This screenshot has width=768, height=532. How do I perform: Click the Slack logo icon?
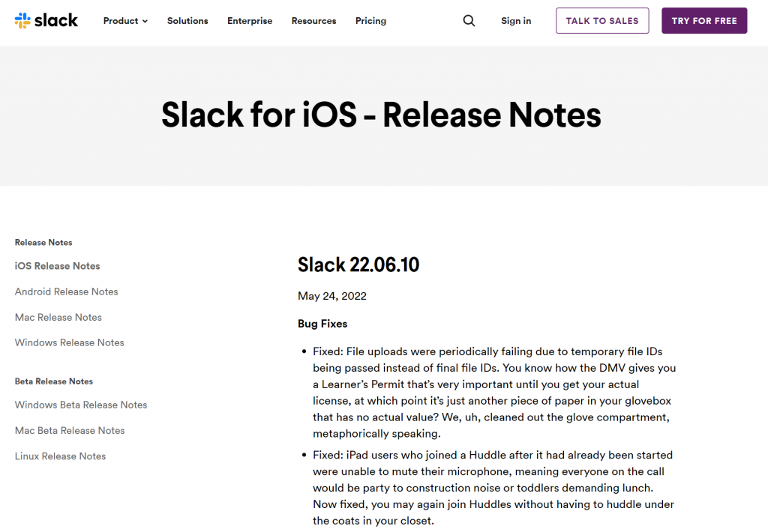point(22,20)
